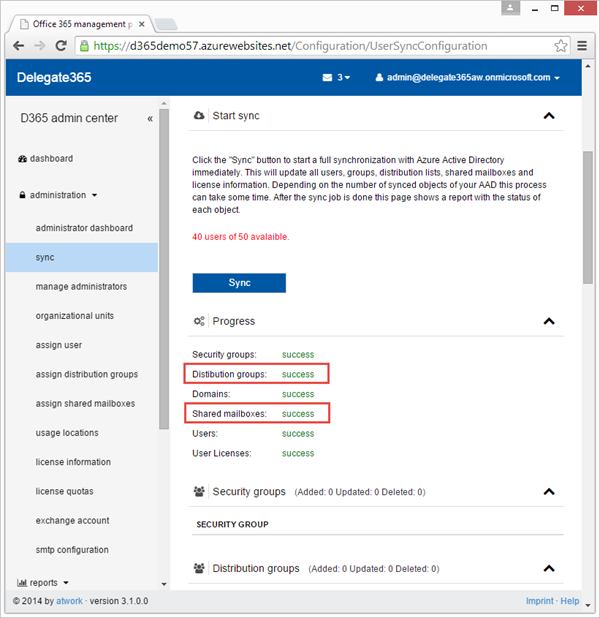600x618 pixels.
Task: Click the green padlock security icon
Action: tap(84, 46)
